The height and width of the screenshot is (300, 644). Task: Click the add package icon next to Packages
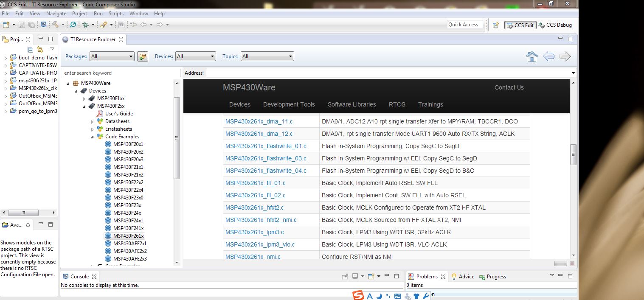coord(143,56)
